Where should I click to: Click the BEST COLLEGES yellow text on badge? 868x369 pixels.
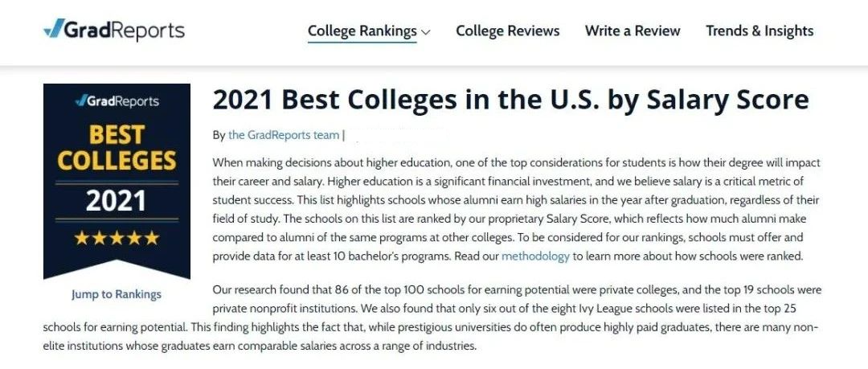(x=117, y=148)
